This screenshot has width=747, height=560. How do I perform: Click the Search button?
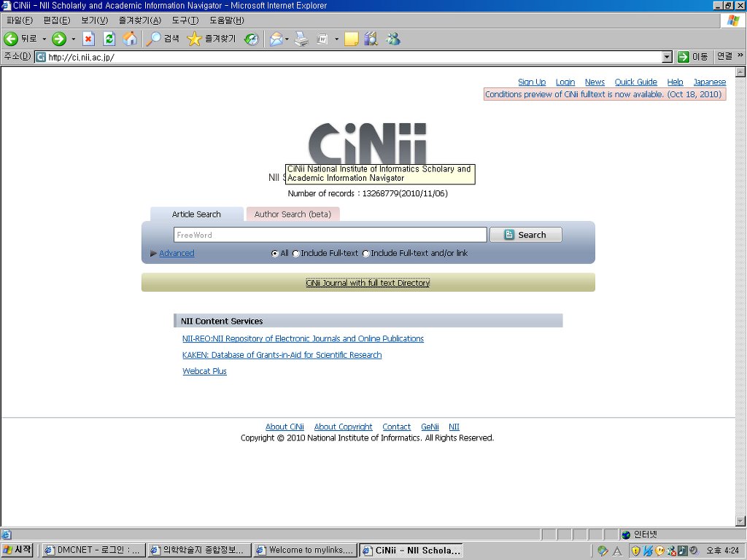click(526, 235)
